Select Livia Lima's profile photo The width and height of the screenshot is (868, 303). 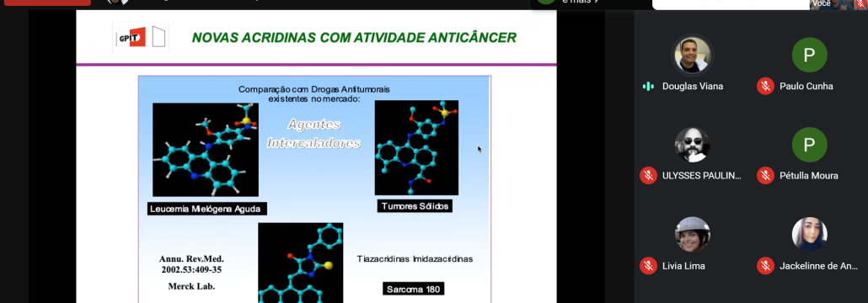tap(692, 235)
